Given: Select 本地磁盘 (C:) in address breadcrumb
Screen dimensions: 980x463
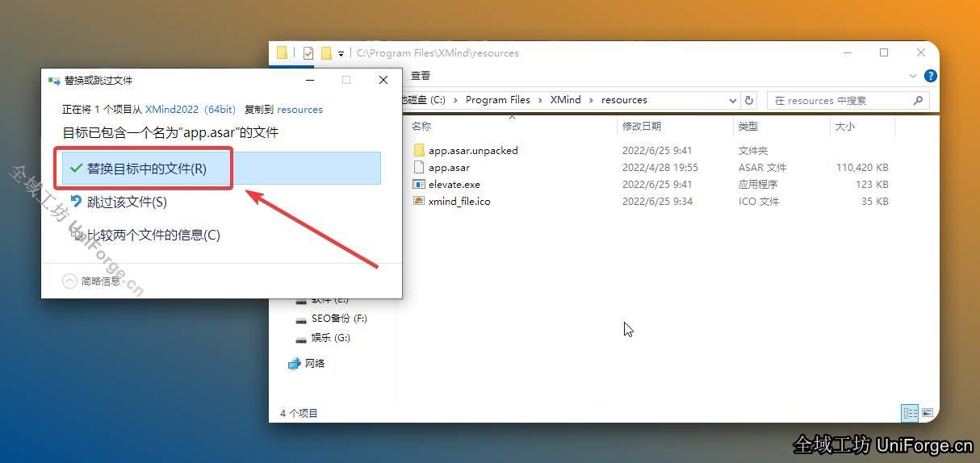Looking at the screenshot, I should tap(424, 100).
